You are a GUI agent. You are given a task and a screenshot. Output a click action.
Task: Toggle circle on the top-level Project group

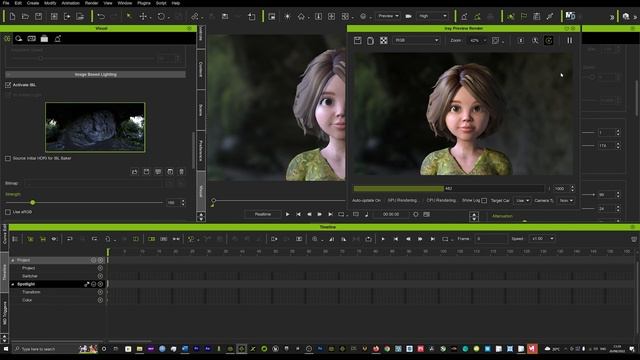pos(100,260)
